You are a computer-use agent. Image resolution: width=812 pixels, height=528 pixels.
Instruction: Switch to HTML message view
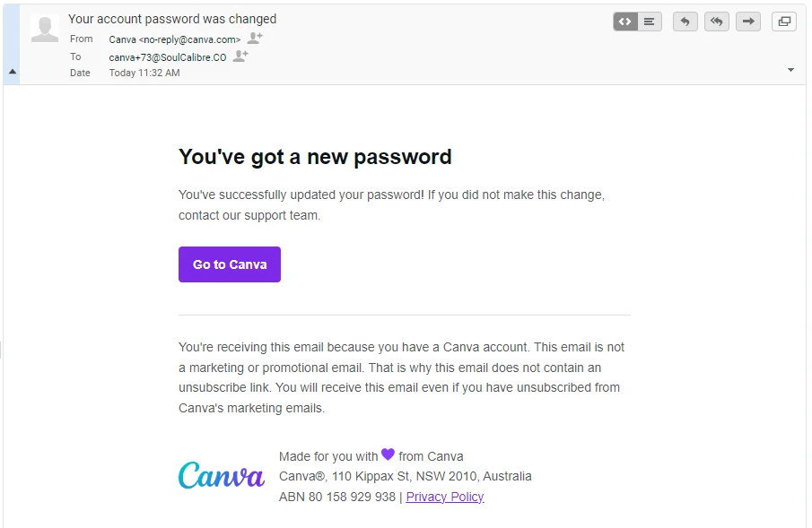click(625, 22)
